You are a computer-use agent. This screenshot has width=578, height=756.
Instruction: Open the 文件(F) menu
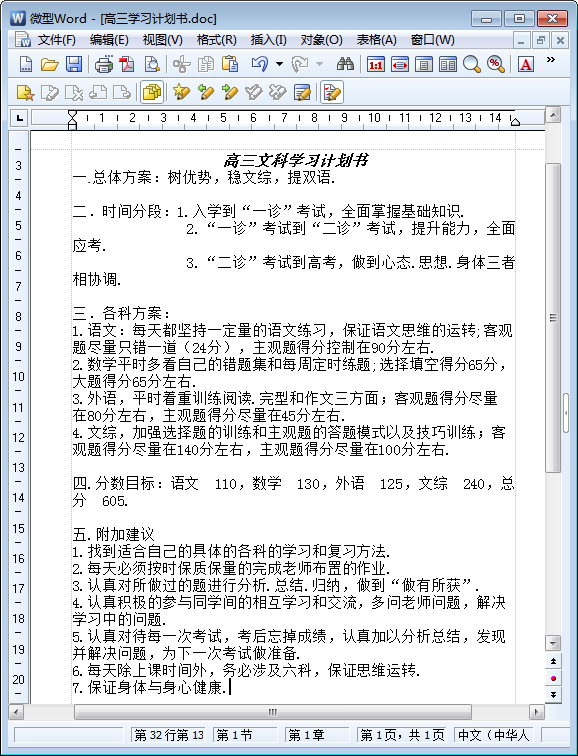pos(57,40)
